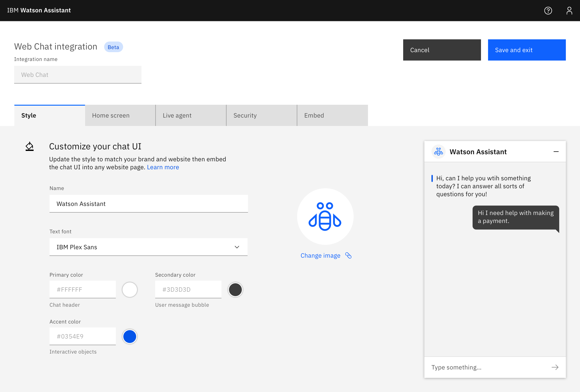Switch to the Home screen tab
Image resolution: width=580 pixels, height=392 pixels.
point(120,116)
